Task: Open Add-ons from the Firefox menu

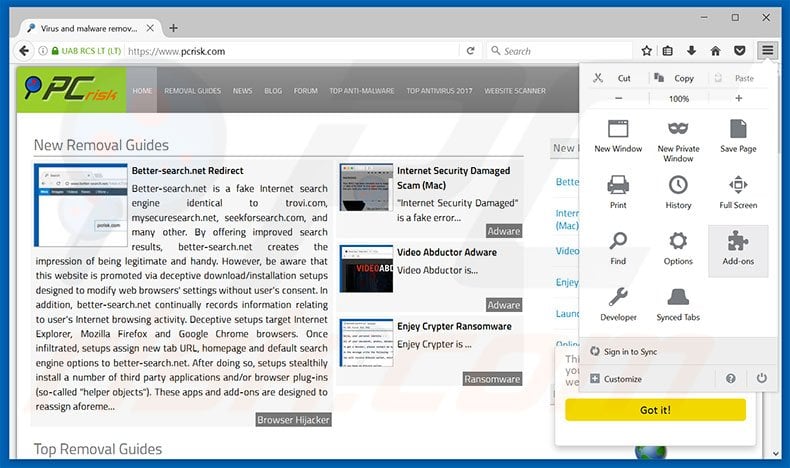Action: click(x=738, y=250)
